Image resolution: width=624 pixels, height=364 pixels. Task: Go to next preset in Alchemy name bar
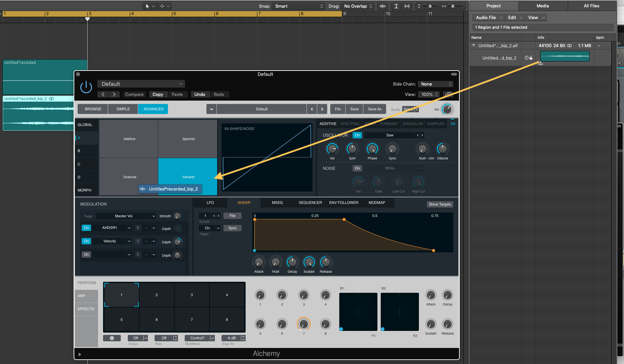pyautogui.click(x=322, y=109)
